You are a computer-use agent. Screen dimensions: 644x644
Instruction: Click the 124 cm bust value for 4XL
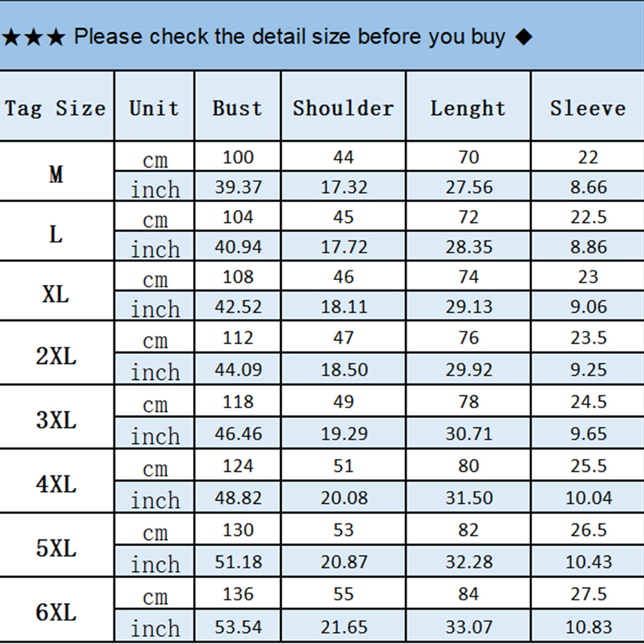point(238,465)
